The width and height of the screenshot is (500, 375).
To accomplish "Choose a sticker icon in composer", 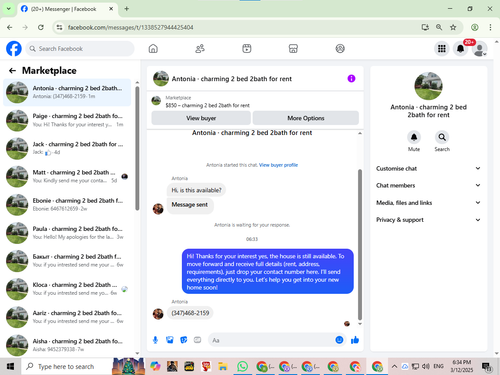I will click(184, 340).
